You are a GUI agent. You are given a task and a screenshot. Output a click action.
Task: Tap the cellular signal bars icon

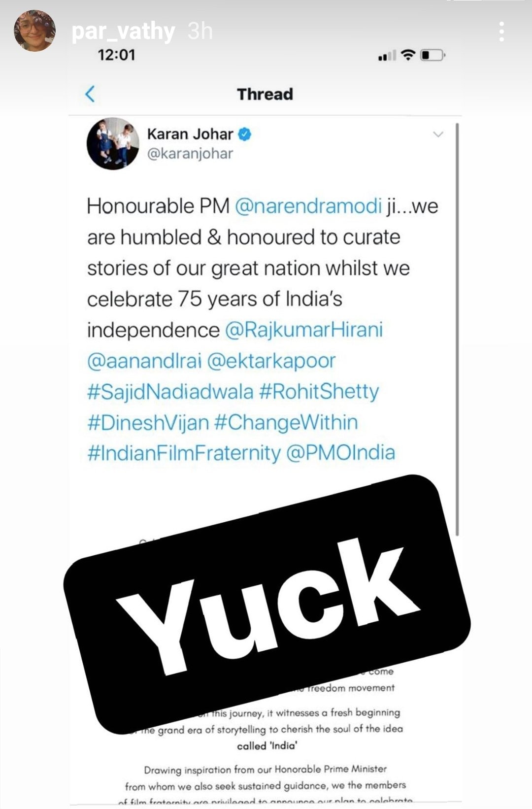coord(387,56)
